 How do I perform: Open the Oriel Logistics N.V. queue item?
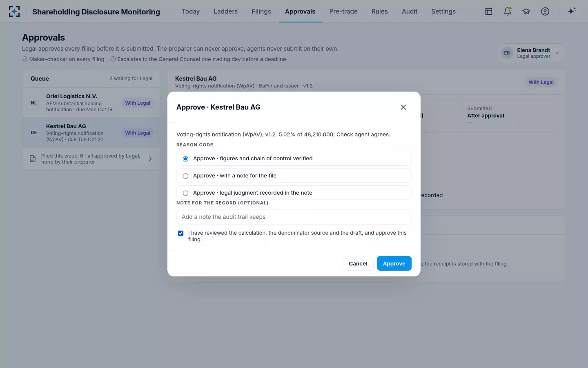coord(91,103)
